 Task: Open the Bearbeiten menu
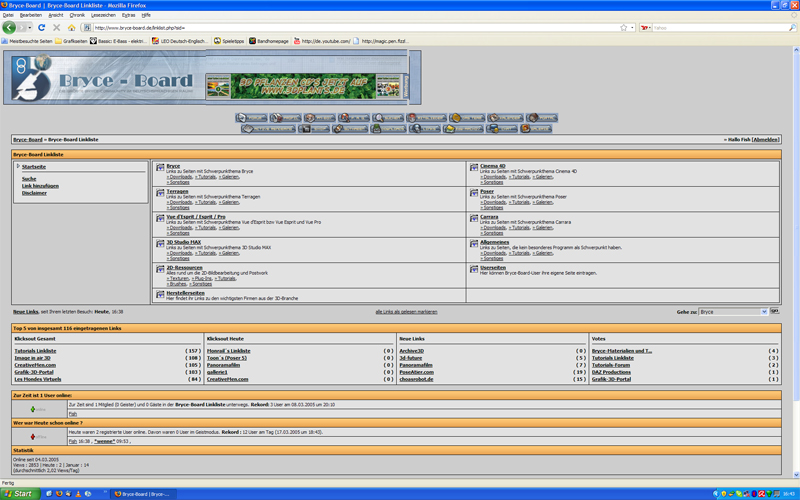[31, 15]
